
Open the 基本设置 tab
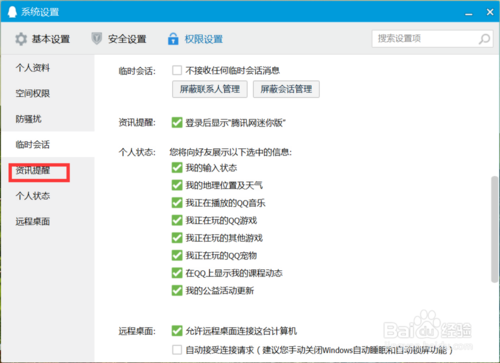(42, 39)
